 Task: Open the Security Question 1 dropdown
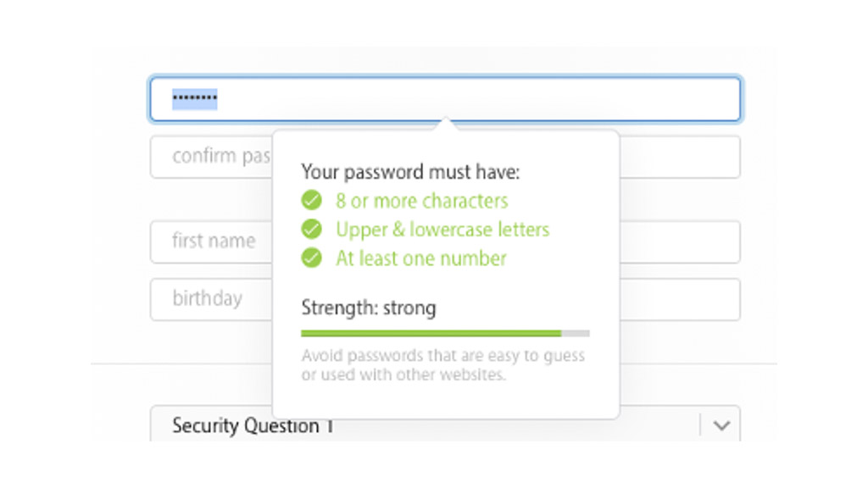pos(424,425)
